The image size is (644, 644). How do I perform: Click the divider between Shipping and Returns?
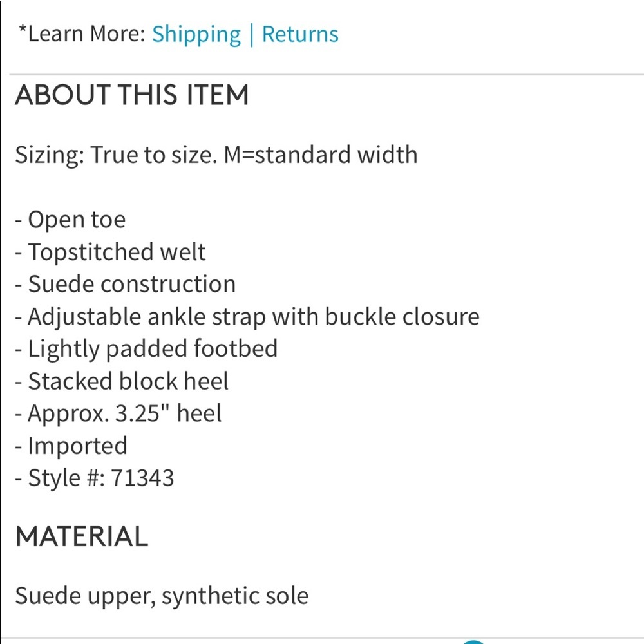coord(251,35)
